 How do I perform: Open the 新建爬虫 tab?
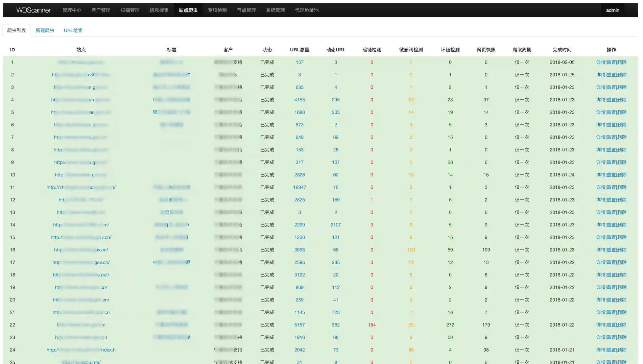click(45, 30)
